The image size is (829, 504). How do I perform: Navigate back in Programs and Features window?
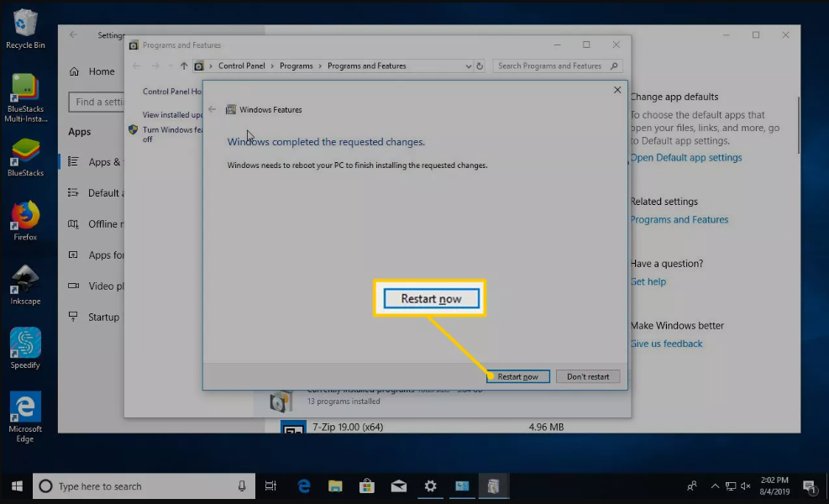136,66
